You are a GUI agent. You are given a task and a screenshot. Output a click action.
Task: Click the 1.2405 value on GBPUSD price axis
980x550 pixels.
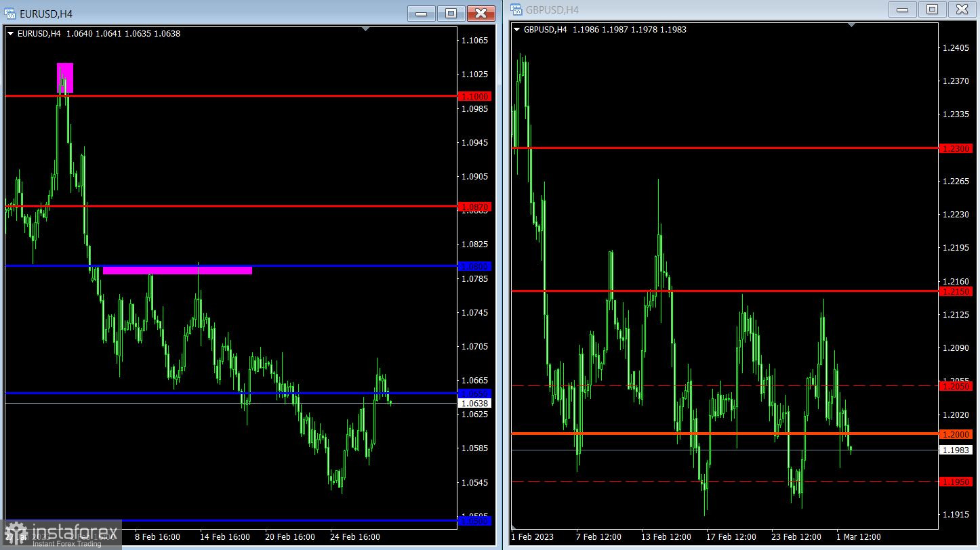click(956, 48)
